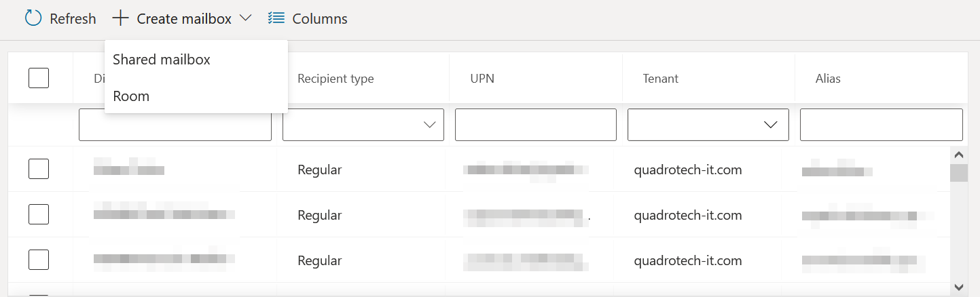Click the UPN filter text box
Screen dimensions: 980x297
point(535,125)
